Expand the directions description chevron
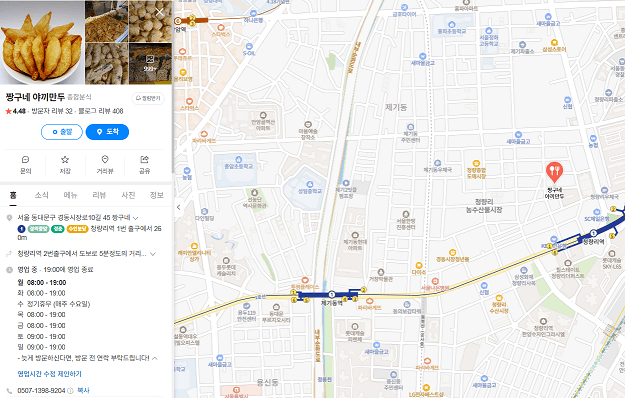 pyautogui.click(x=153, y=254)
